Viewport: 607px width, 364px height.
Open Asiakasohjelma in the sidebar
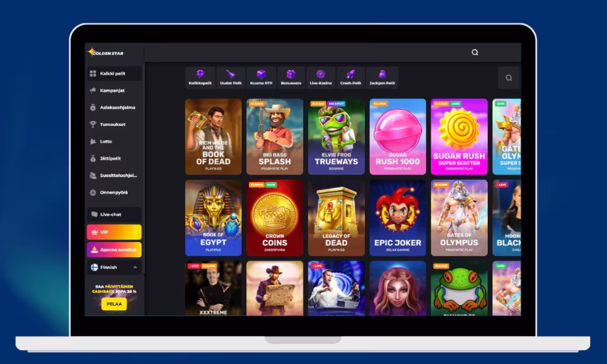114,107
